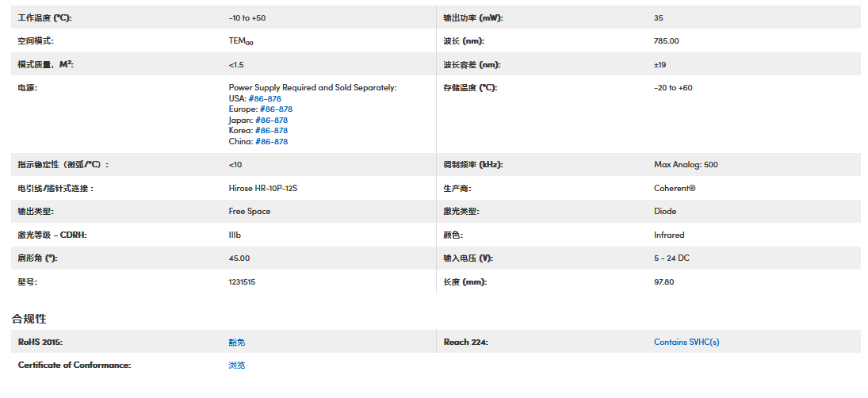Click the model number value 1231515

click(242, 282)
